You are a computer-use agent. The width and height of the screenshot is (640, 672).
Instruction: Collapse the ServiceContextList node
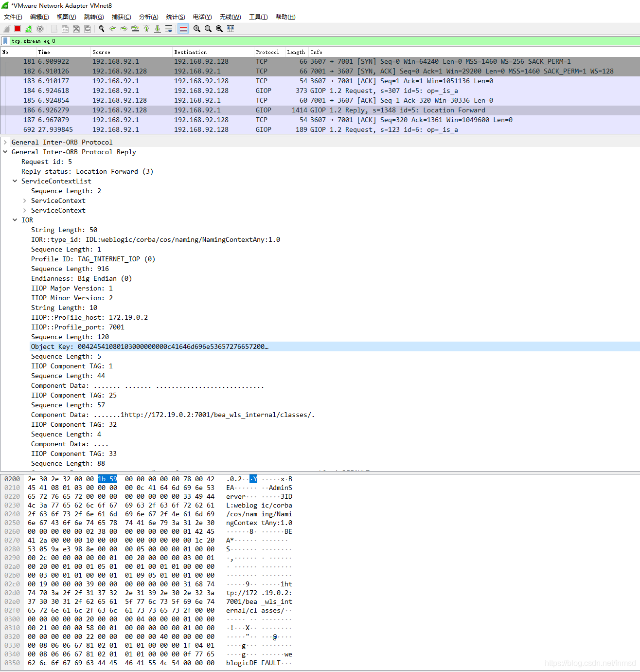[x=15, y=181]
